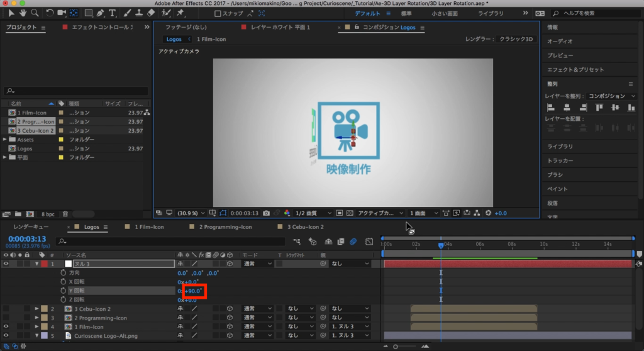Select the Rotation tool
The image size is (644, 351).
(x=49, y=13)
